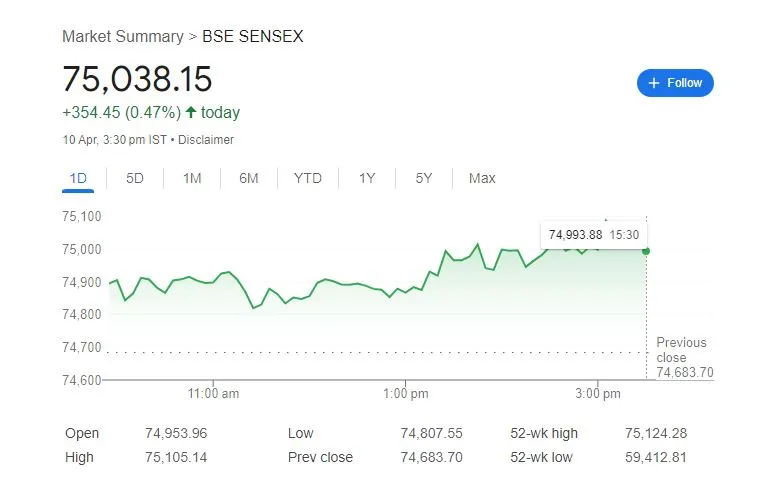Viewport: 767px width, 485px height.
Task: Select the Max range tab
Action: 482,178
